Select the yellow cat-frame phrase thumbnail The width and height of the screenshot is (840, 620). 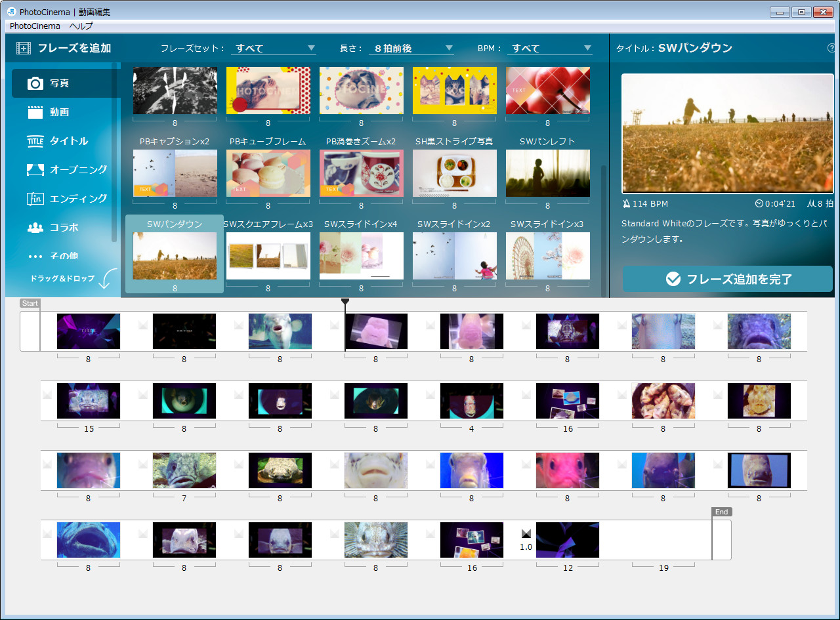pos(454,91)
